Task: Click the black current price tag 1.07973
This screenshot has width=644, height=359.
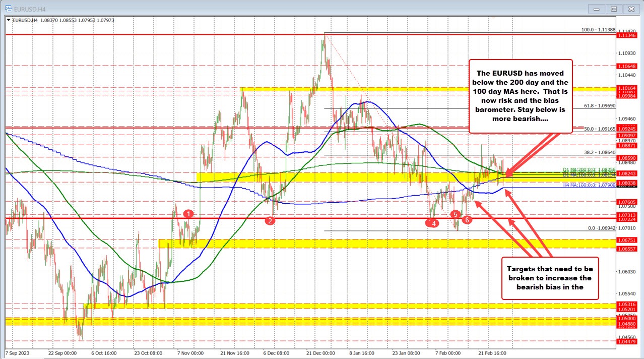Action: point(626,187)
